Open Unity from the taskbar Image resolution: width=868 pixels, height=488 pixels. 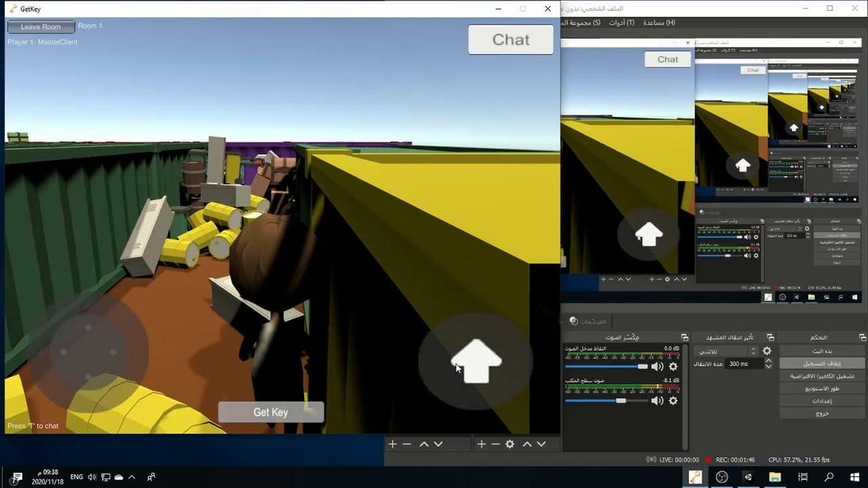click(748, 477)
